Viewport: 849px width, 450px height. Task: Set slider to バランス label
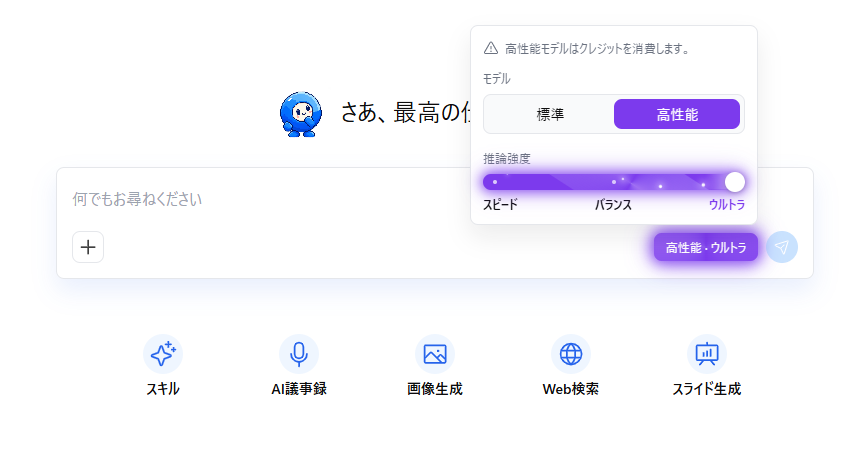(x=613, y=205)
